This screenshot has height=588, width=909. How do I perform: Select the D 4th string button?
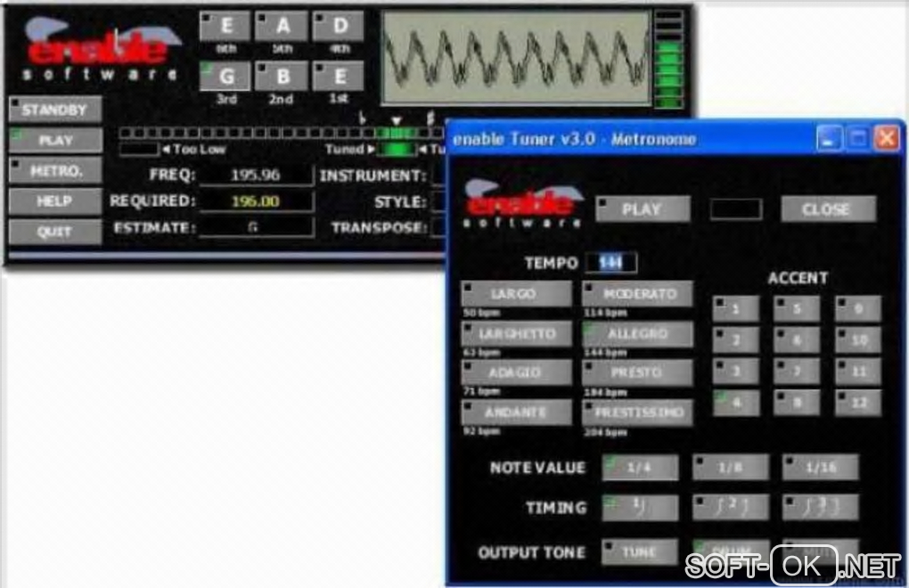pos(339,26)
